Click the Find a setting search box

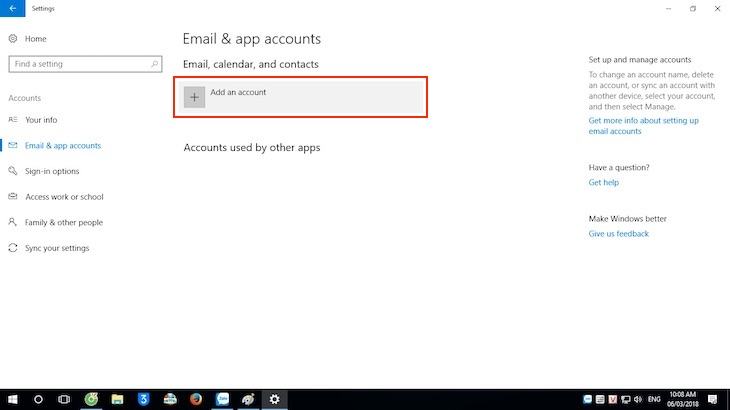click(x=85, y=64)
